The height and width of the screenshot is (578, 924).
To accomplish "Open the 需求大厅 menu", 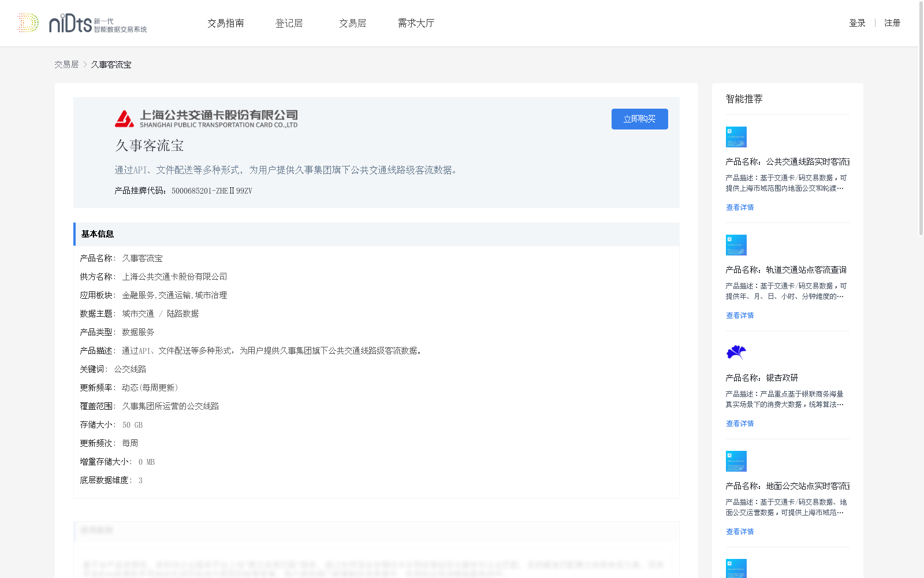I will coord(416,23).
